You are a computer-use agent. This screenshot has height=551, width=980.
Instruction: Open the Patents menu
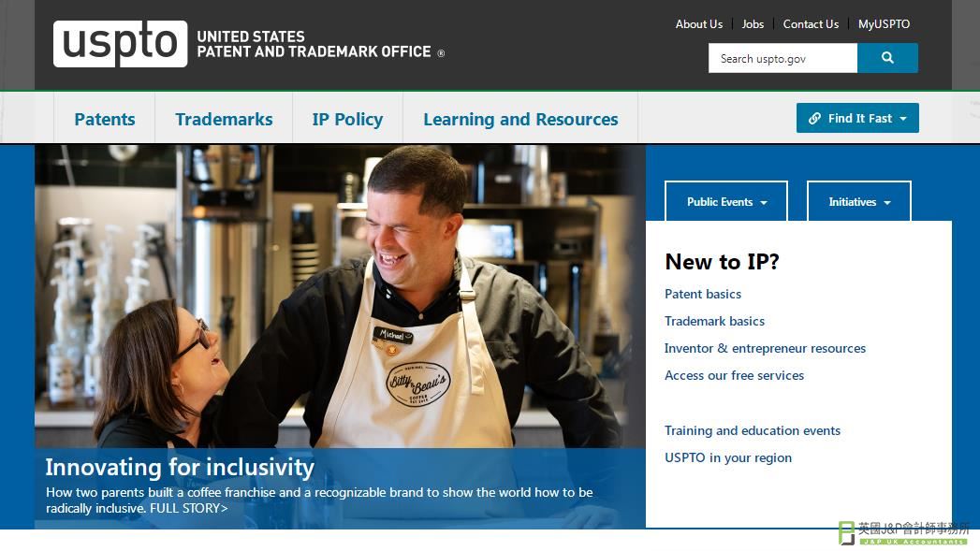tap(105, 119)
